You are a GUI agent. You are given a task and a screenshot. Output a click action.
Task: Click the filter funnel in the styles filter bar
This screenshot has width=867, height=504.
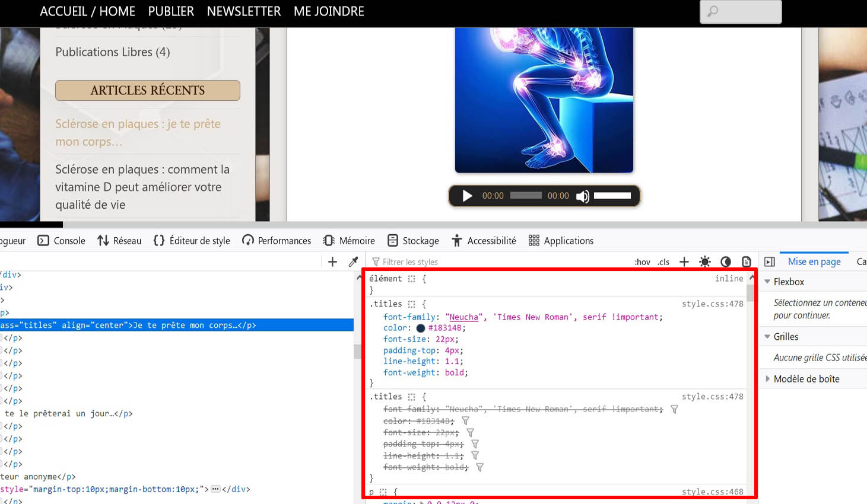tap(377, 261)
